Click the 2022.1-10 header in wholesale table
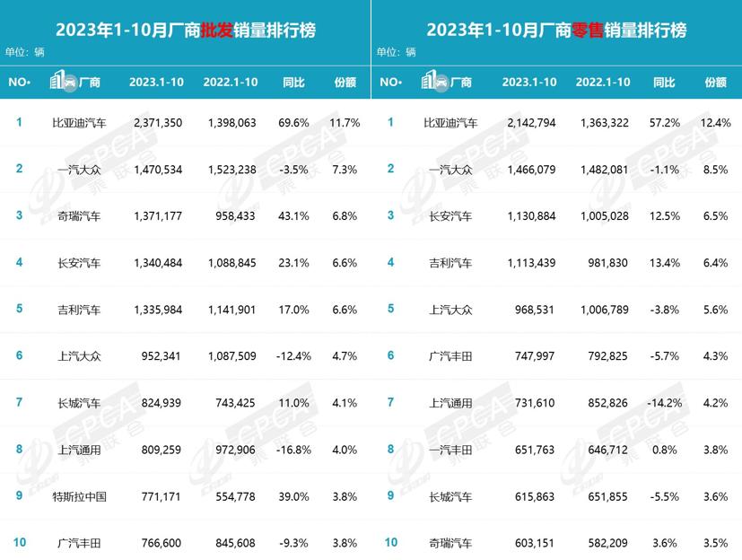This screenshot has width=742, height=560. point(231,82)
